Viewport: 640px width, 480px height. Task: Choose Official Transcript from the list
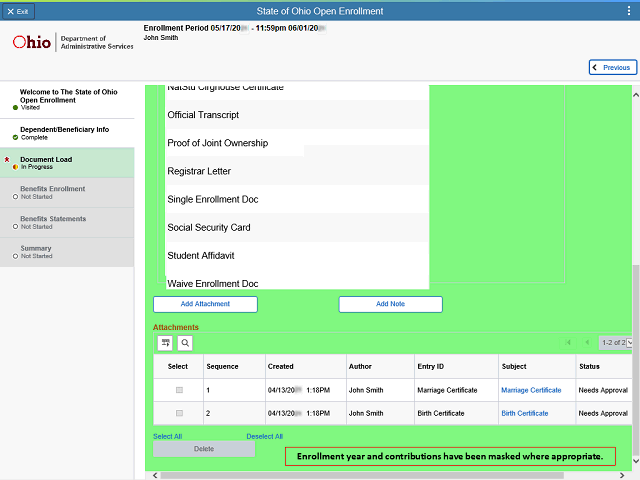click(297, 115)
